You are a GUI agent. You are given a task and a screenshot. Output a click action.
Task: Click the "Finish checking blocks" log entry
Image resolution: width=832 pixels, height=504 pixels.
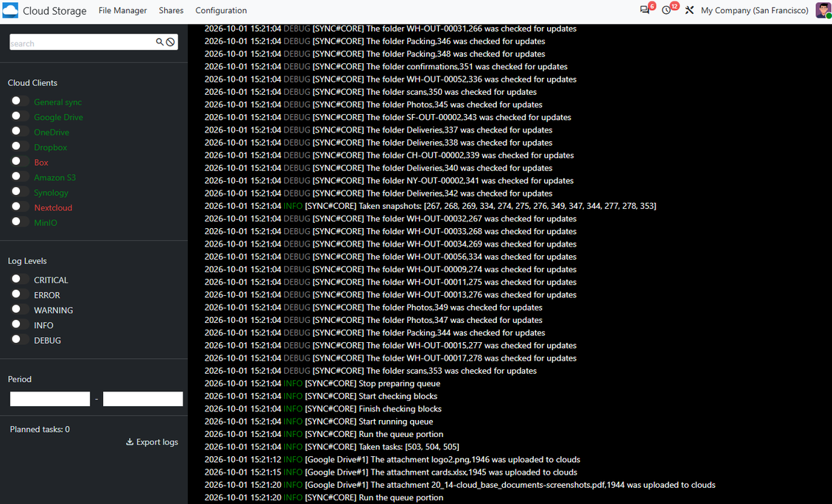[x=323, y=409]
